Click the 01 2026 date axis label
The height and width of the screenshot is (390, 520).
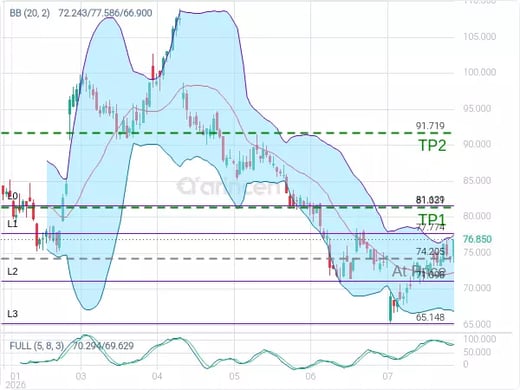coord(15,380)
